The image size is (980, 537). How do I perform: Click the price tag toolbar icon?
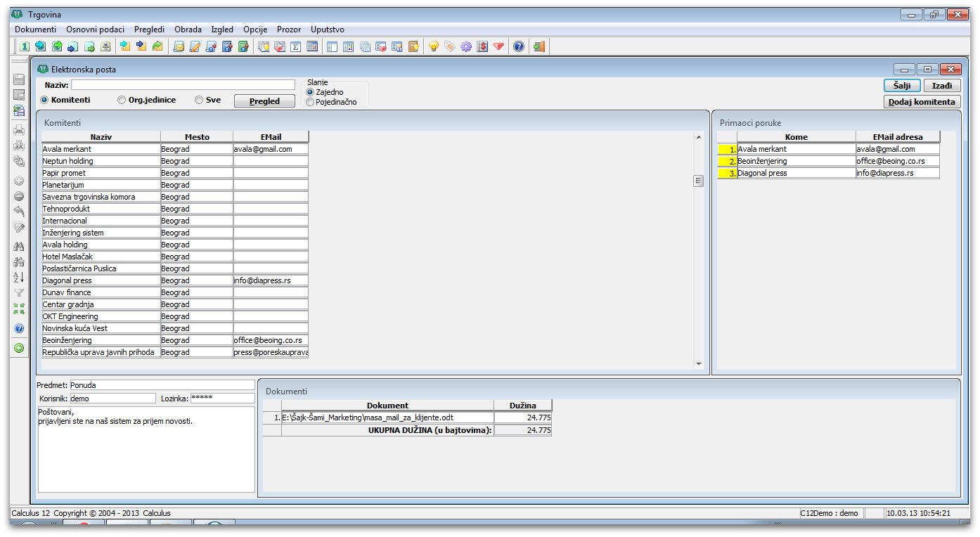(x=450, y=46)
